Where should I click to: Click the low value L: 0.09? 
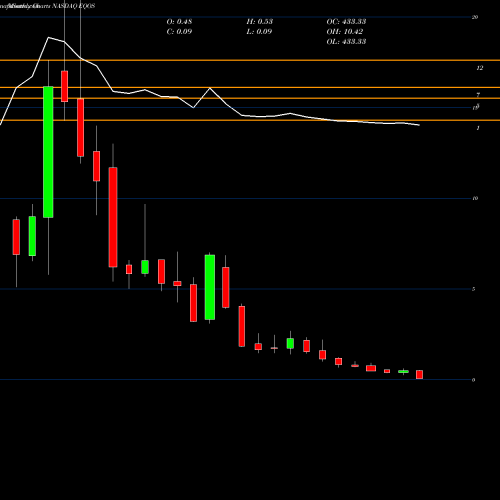(259, 32)
